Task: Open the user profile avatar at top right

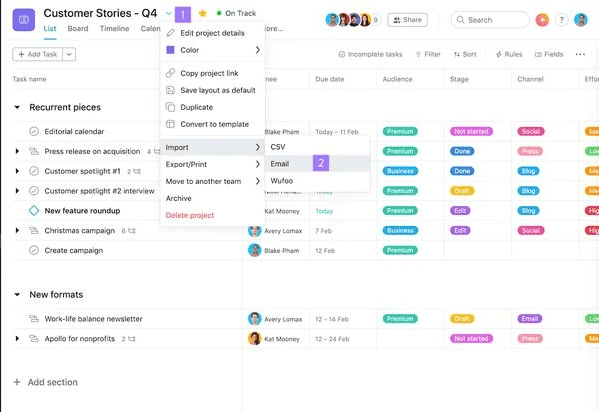Action: click(581, 20)
